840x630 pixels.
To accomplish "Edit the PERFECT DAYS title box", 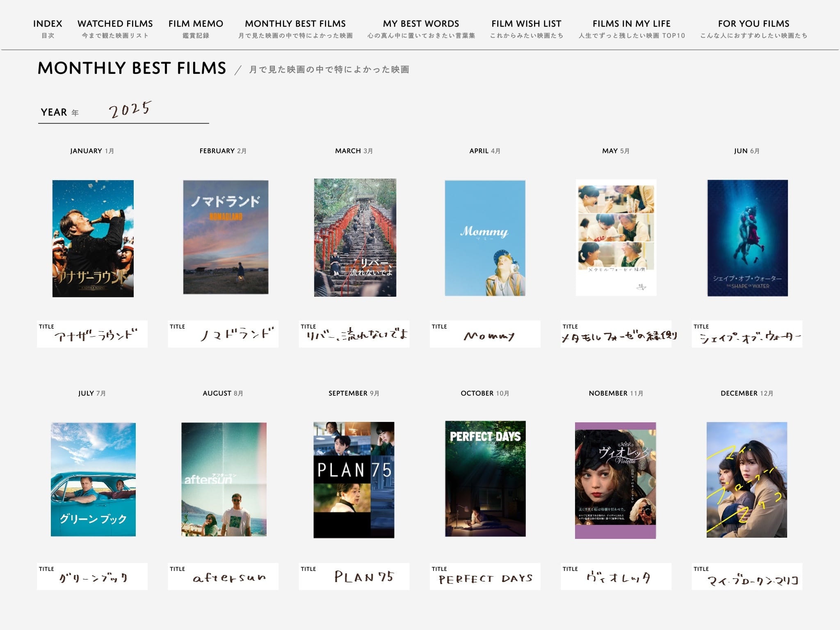I will [485, 577].
